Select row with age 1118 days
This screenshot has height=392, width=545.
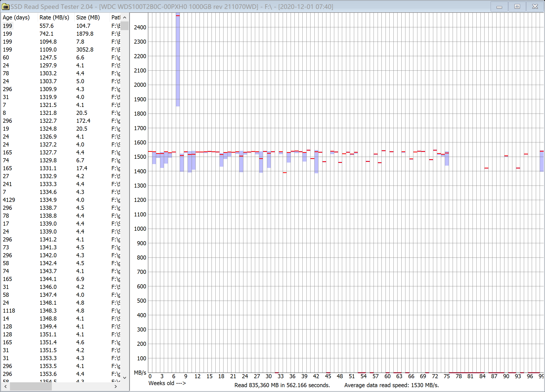[61, 311]
